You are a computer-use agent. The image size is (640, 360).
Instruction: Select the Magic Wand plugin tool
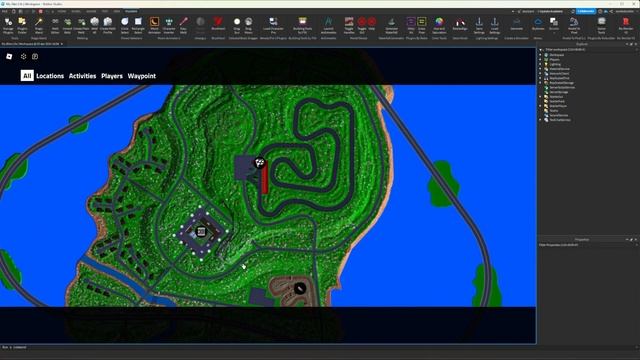[39, 25]
